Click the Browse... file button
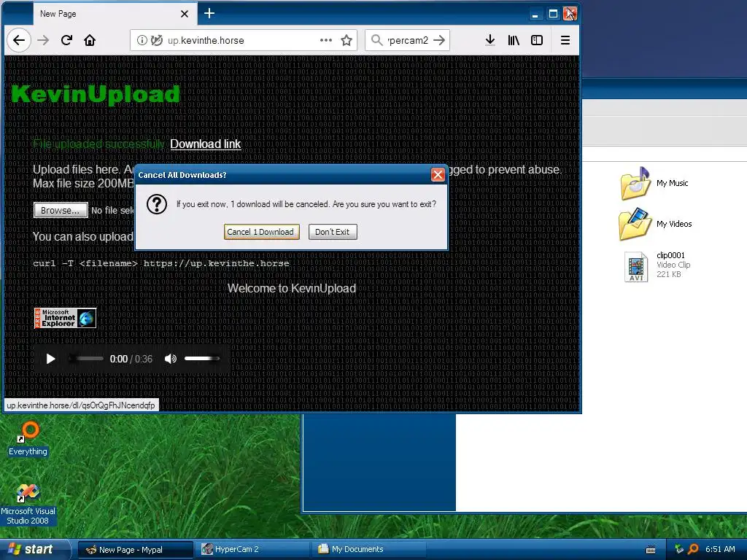 [61, 210]
